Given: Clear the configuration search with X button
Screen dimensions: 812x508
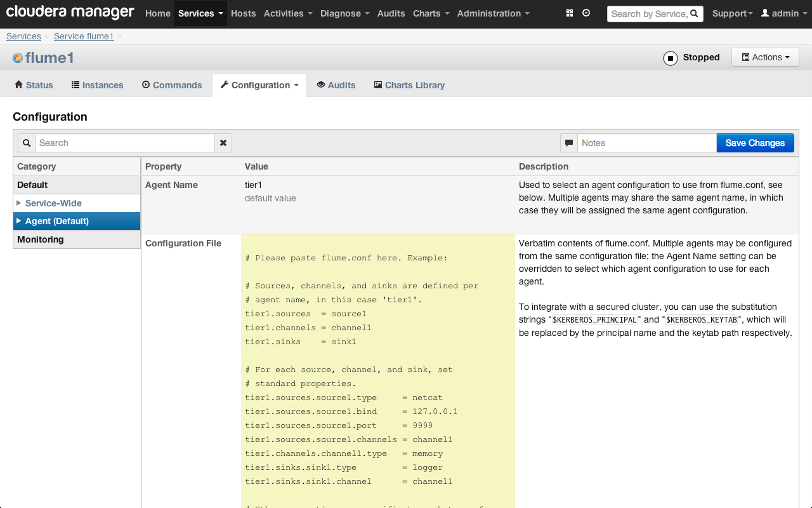Looking at the screenshot, I should point(223,143).
